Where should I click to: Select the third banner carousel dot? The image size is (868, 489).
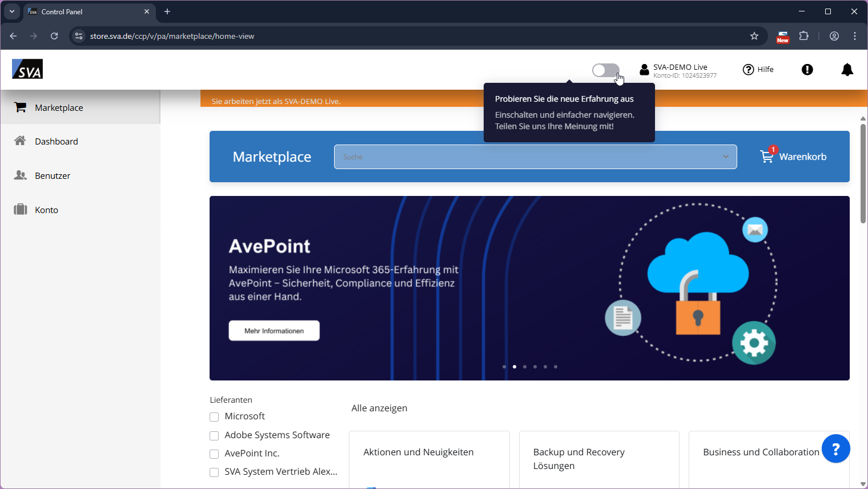(525, 367)
